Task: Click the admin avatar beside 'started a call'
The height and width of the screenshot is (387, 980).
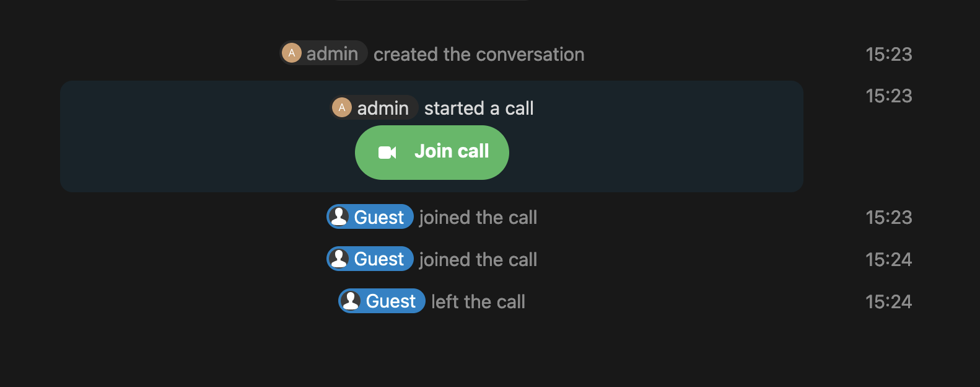Action: coord(342,107)
